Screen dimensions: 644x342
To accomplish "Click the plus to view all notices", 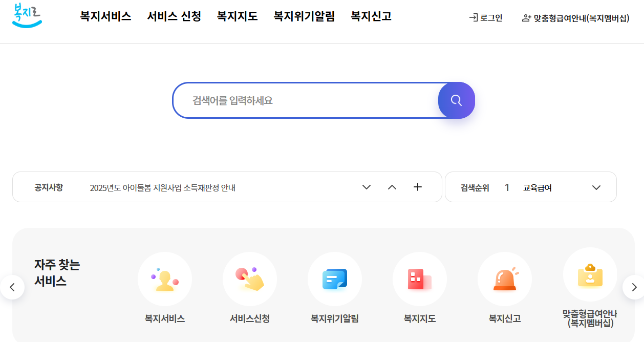I will point(417,187).
